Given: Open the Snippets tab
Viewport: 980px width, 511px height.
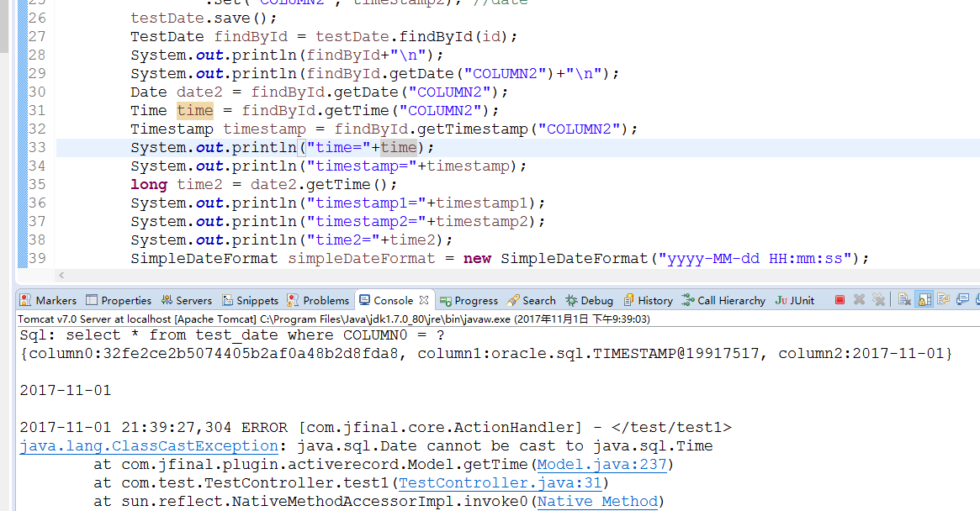Looking at the screenshot, I should [250, 300].
